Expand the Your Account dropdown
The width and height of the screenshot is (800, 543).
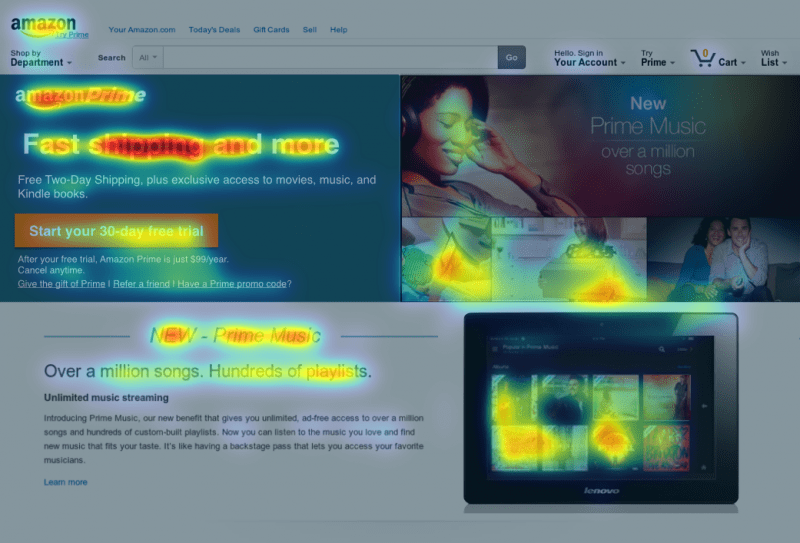click(x=590, y=58)
